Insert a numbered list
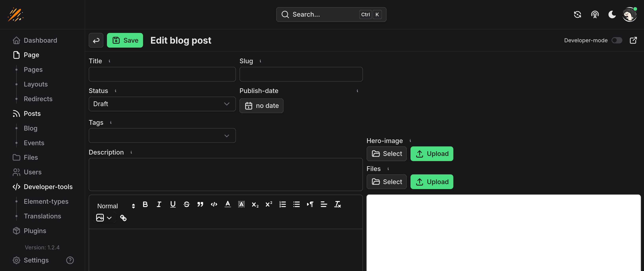This screenshot has height=271, width=644. point(283,204)
